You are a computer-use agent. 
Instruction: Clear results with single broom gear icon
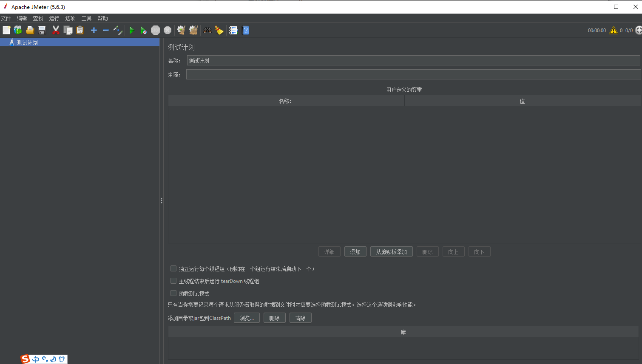[181, 30]
